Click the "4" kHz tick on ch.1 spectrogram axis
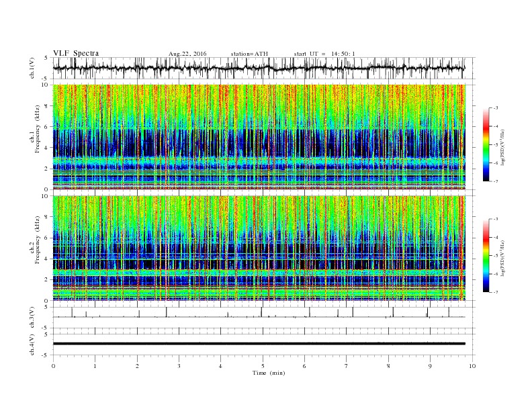Viewport: 532px width, 411px height. pyautogui.click(x=47, y=148)
